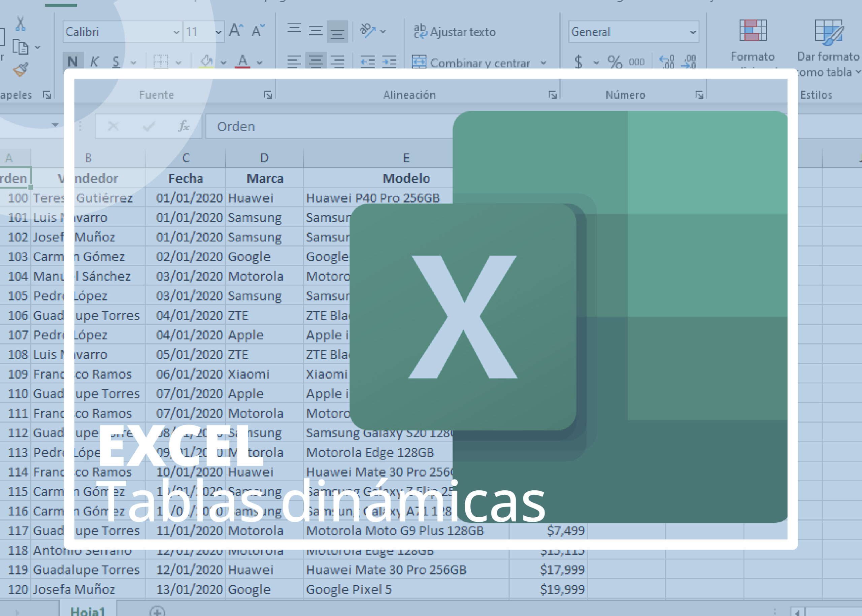Viewport: 862px width, 616px height.
Task: Click the formula bar cancel X icon
Action: point(113,126)
